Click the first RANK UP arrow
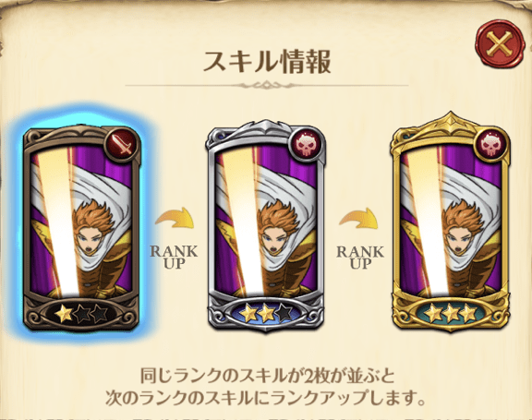The width and height of the screenshot is (532, 420). tap(175, 219)
